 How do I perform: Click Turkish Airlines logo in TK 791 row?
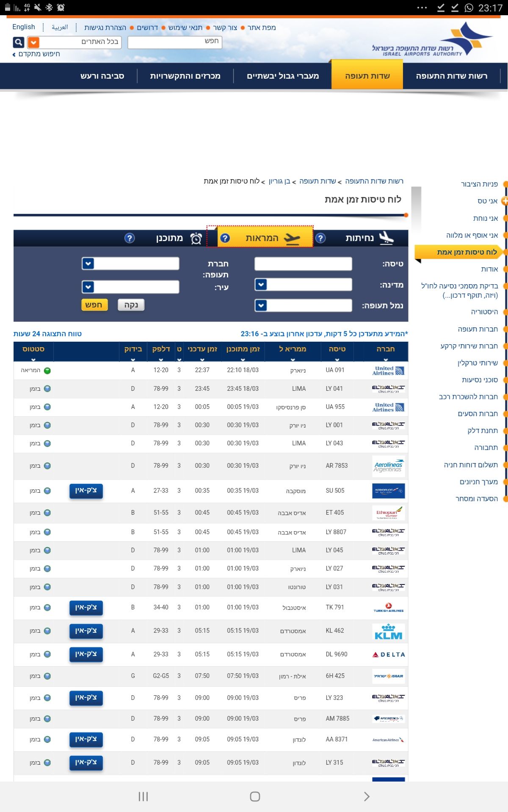tap(388, 608)
